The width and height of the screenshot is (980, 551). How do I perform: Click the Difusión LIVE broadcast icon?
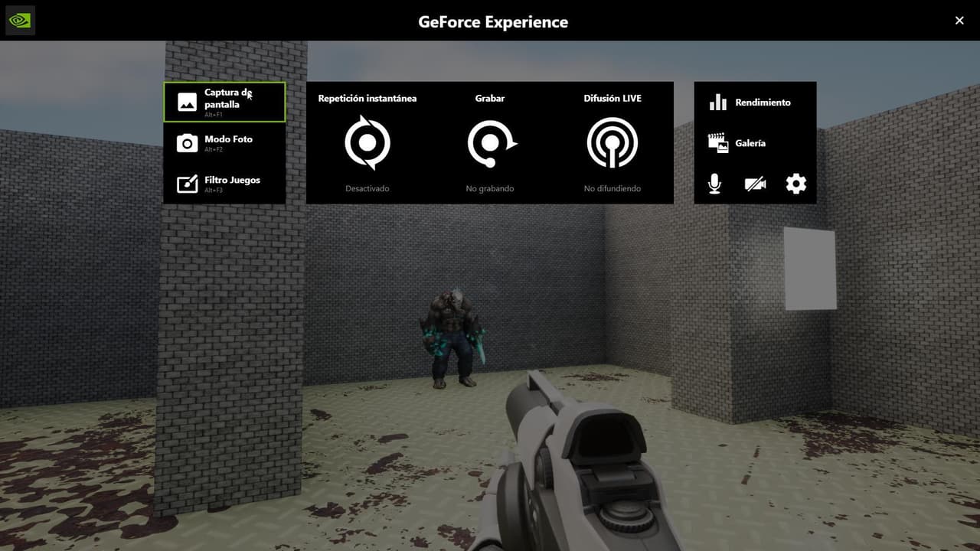[612, 142]
